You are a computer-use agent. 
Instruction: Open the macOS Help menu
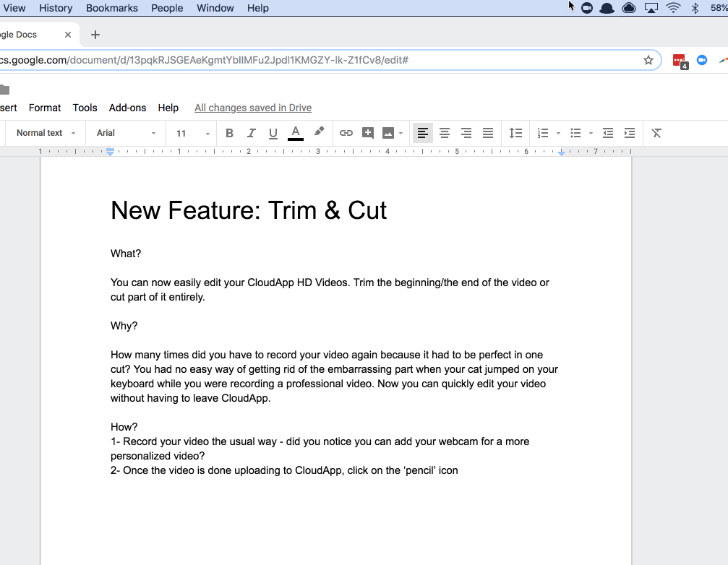tap(257, 8)
